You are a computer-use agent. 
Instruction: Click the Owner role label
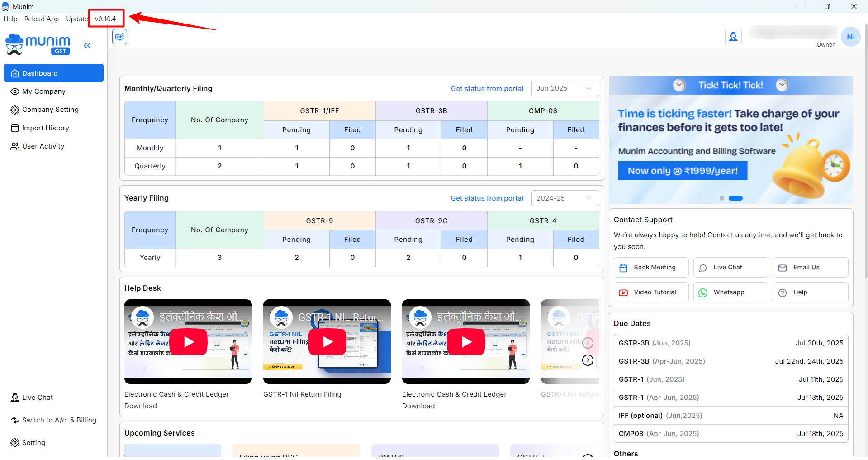point(825,45)
